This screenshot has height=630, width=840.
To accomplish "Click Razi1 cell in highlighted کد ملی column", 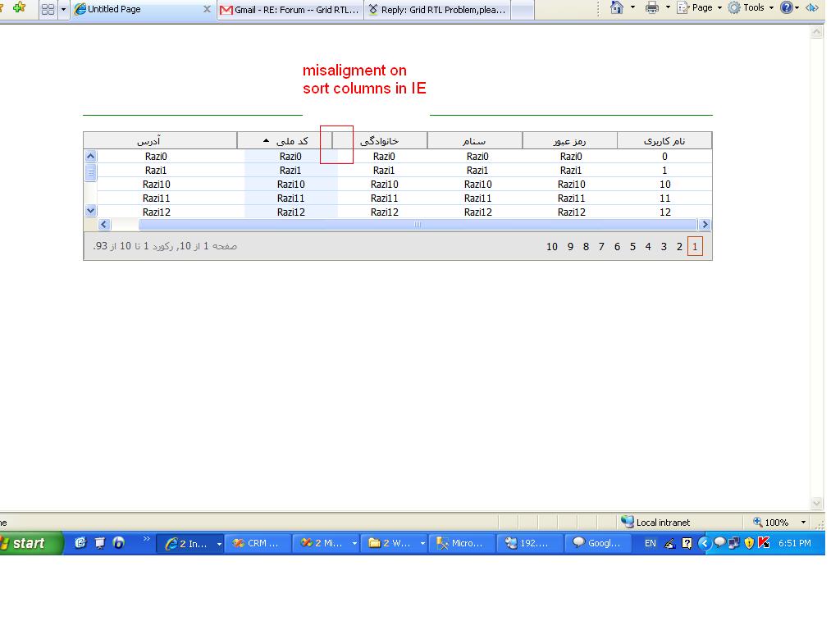I will click(x=290, y=171).
